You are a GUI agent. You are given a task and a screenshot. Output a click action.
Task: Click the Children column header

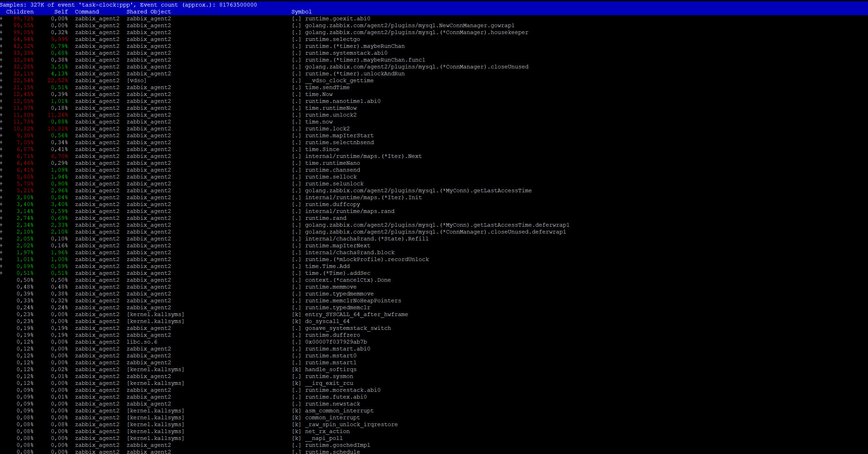tap(20, 12)
